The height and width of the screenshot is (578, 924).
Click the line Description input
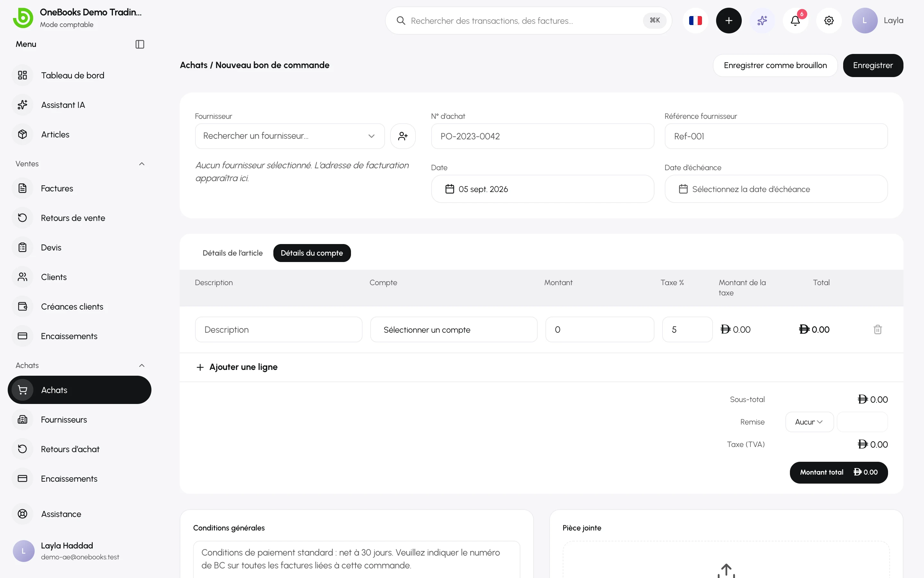tap(279, 329)
